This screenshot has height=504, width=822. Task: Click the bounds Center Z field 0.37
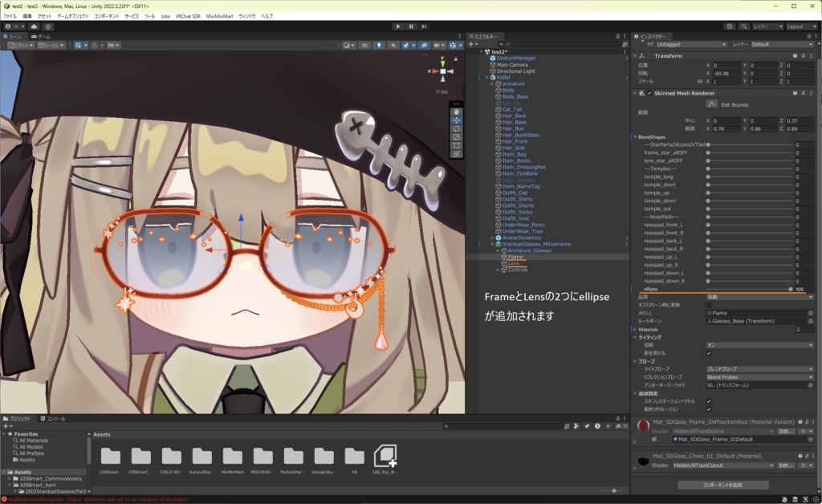coord(800,120)
